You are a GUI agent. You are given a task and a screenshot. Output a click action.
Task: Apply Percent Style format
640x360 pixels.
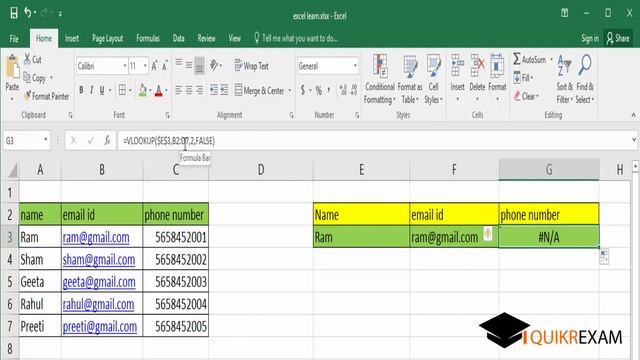tap(319, 90)
